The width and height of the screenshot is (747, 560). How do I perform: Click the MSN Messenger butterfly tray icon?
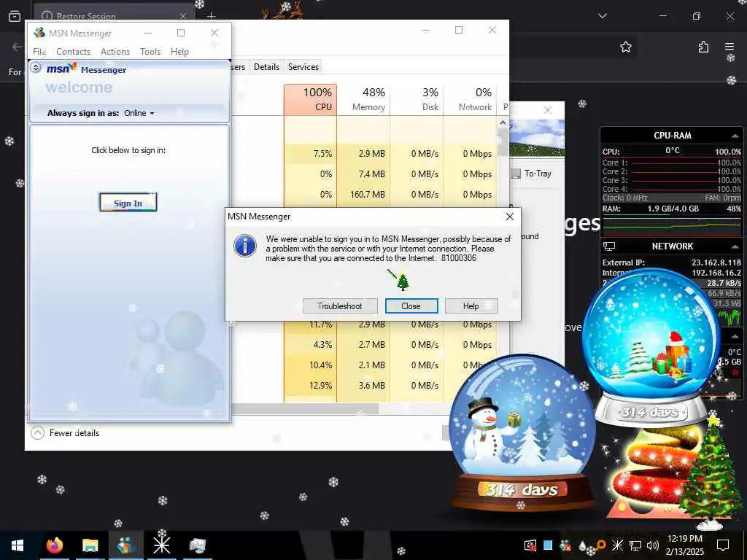pyautogui.click(x=565, y=545)
